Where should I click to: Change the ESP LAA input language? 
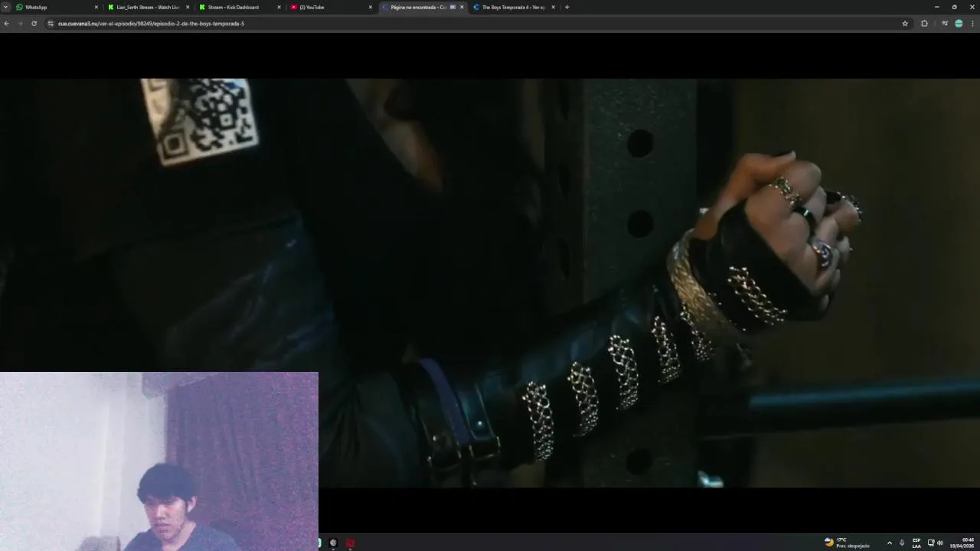point(916,543)
